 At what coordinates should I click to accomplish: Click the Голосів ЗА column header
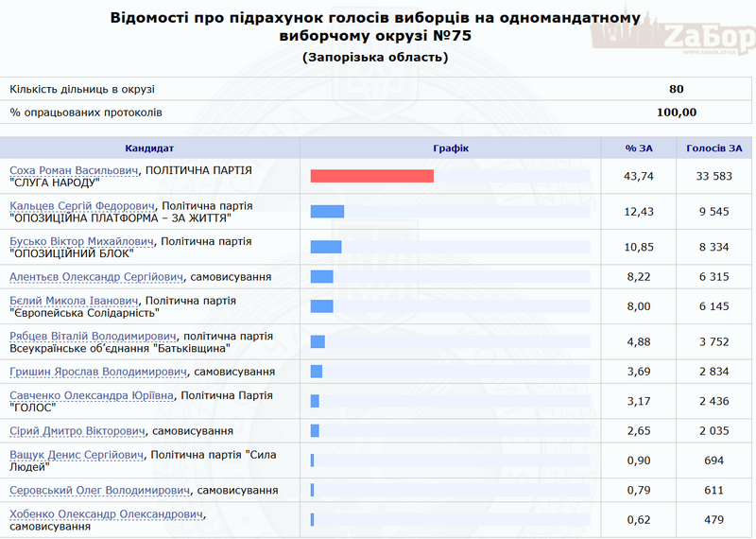714,148
